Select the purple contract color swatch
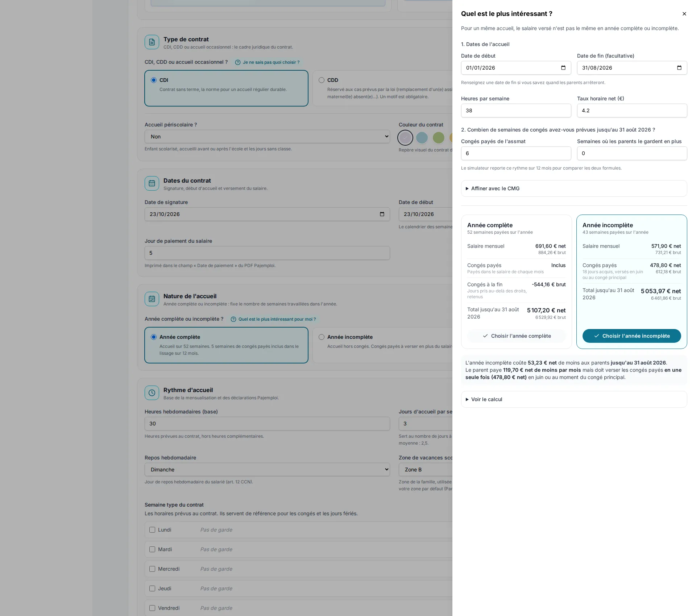The width and height of the screenshot is (696, 616). point(405,138)
